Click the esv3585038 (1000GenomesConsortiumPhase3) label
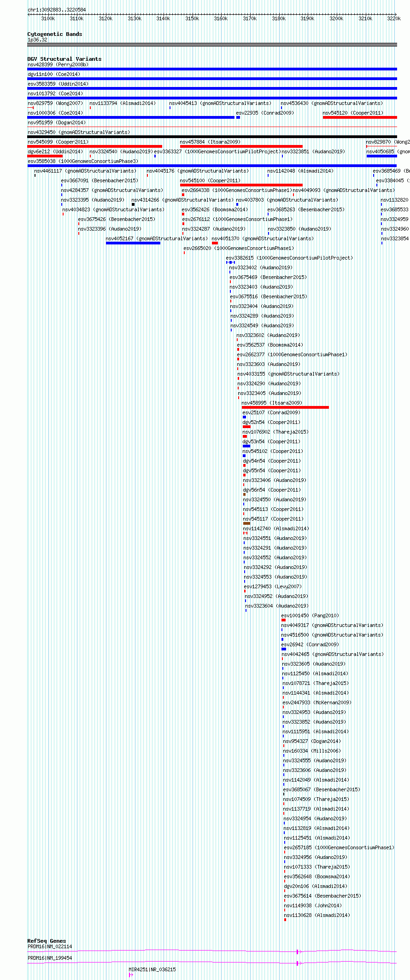This screenshot has height=980, width=410. coord(83,162)
